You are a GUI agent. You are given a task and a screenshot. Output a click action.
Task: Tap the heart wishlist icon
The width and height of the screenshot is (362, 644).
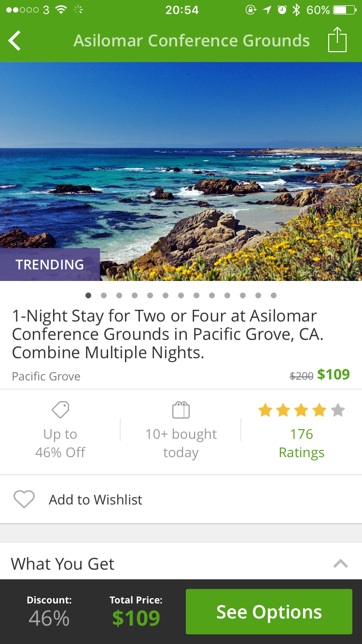click(24, 499)
